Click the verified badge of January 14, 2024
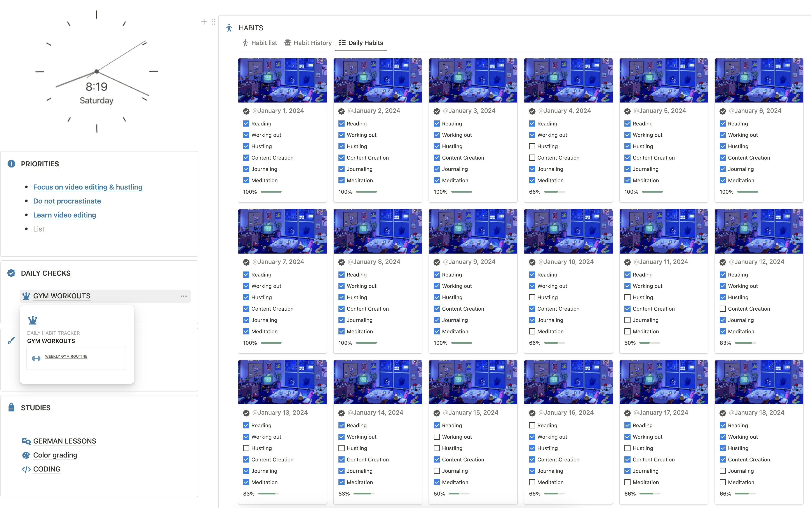The image size is (812, 508). coord(342,413)
